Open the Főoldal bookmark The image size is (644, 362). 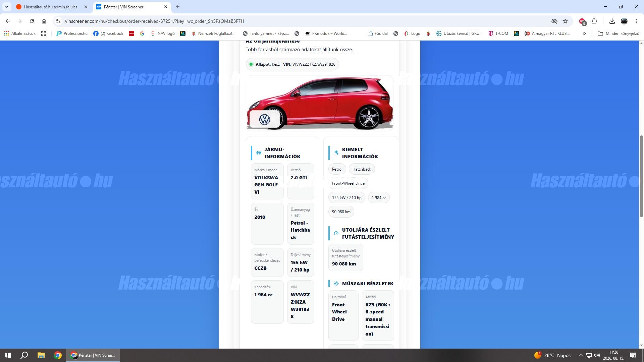pyautogui.click(x=378, y=34)
